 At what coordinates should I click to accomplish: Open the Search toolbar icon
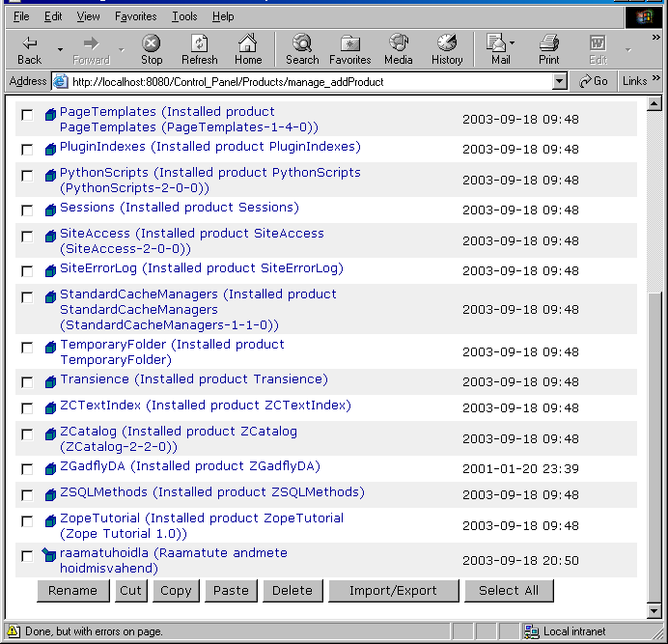(302, 42)
